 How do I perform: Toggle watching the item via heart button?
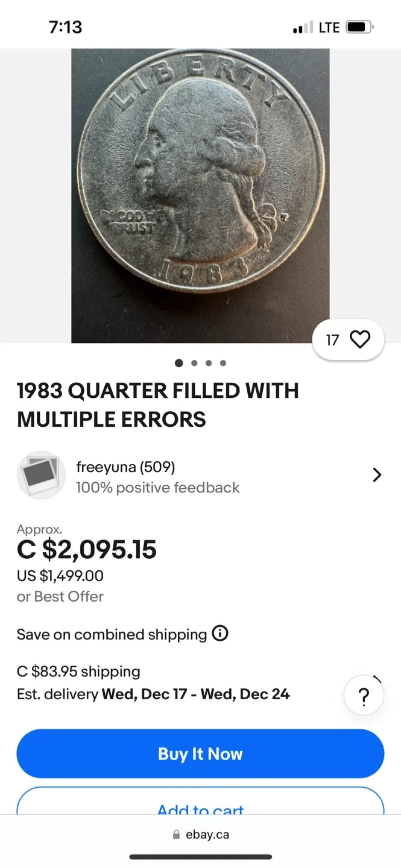[x=360, y=339]
